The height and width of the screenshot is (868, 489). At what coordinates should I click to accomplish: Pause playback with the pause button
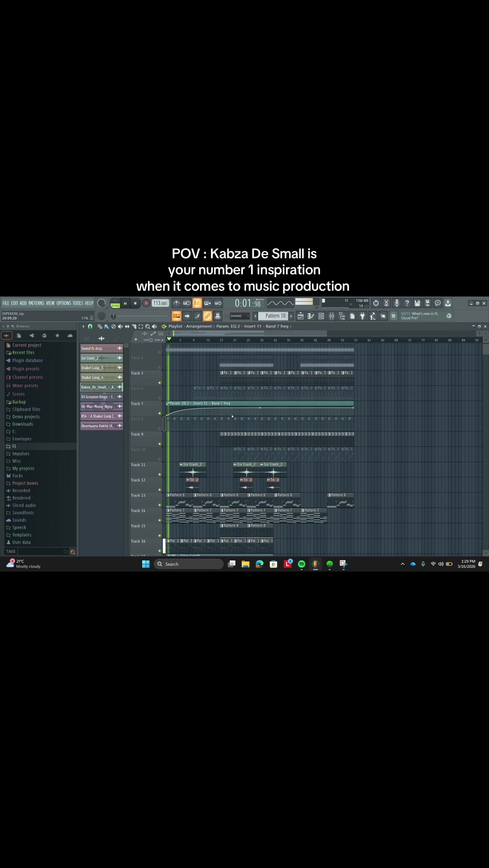click(x=125, y=303)
